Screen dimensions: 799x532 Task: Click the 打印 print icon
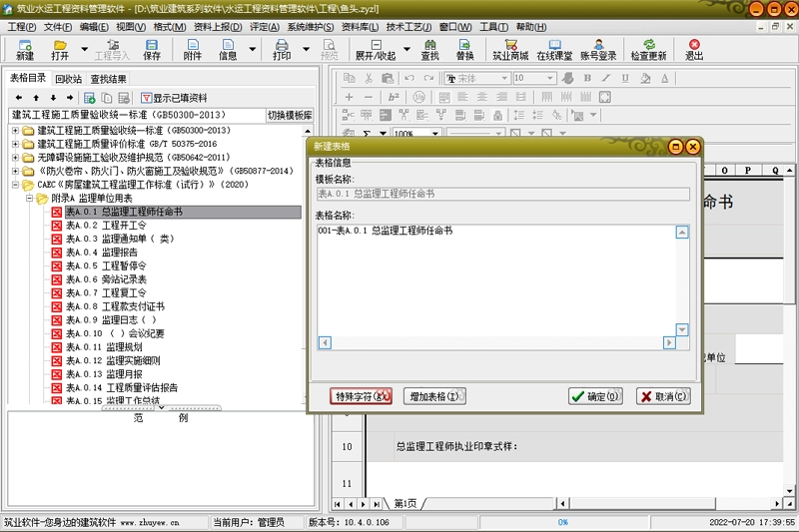tap(282, 49)
